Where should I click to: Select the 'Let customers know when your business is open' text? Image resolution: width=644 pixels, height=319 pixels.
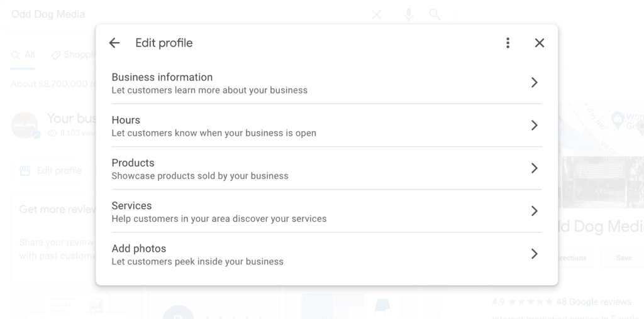tap(214, 133)
